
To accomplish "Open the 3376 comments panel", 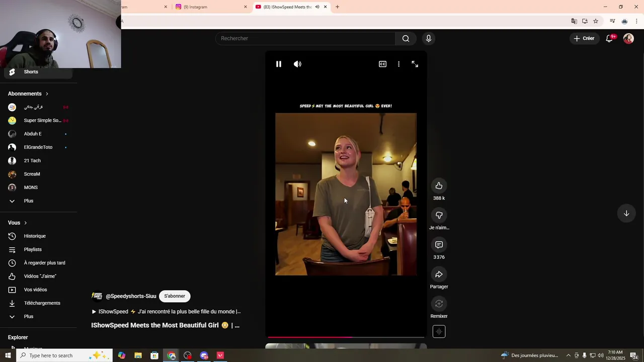I will [x=439, y=245].
